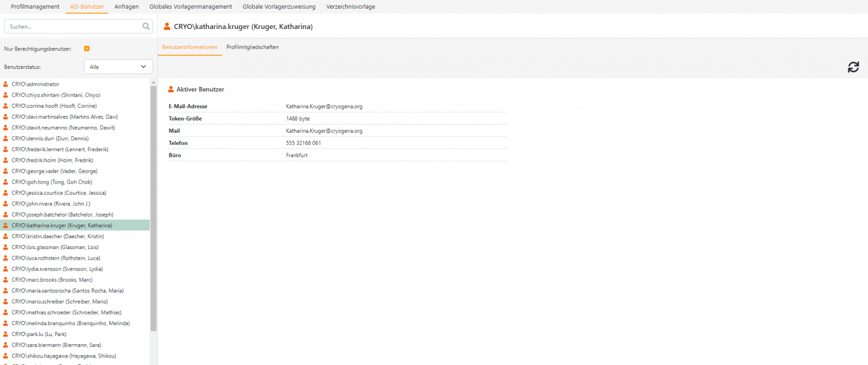Open Globales Vorlagenmanagement tab

click(190, 6)
